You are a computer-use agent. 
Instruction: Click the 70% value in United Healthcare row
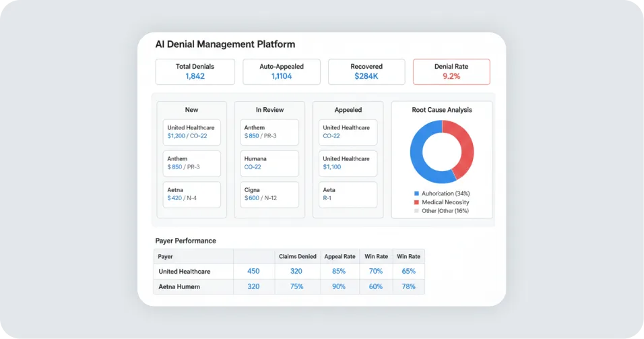coord(376,271)
